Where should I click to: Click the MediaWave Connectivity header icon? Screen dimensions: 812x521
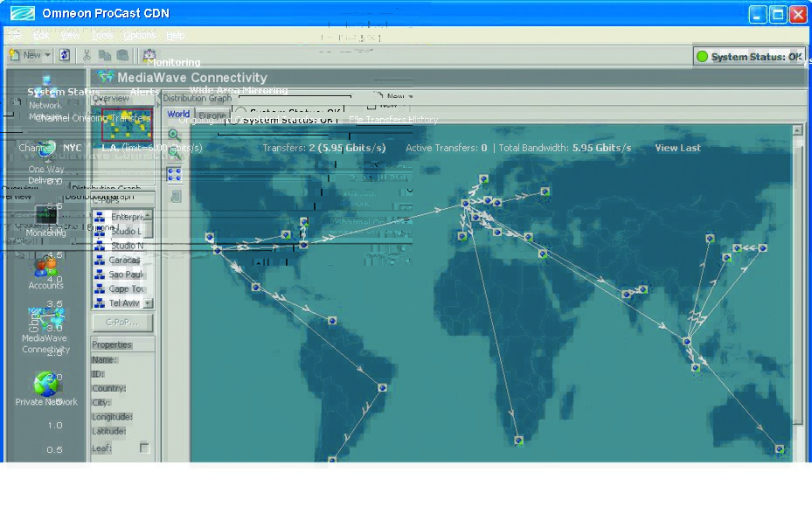pyautogui.click(x=106, y=77)
